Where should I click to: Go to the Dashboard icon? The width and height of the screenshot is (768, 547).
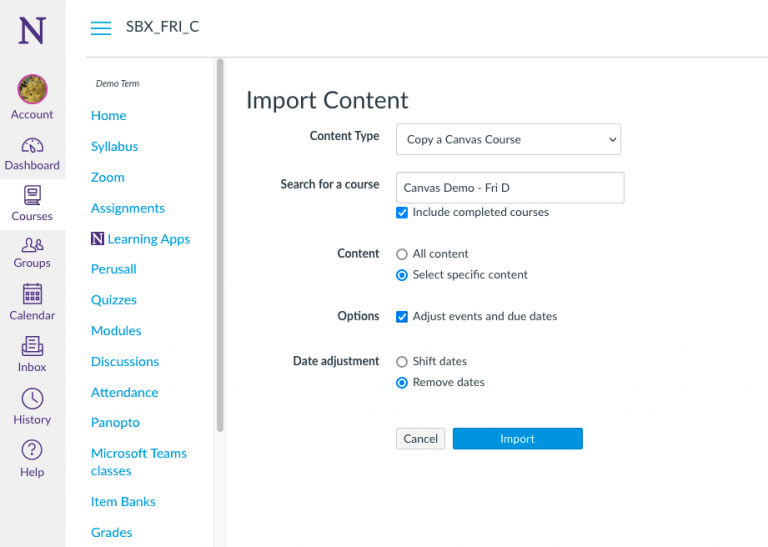tap(32, 145)
